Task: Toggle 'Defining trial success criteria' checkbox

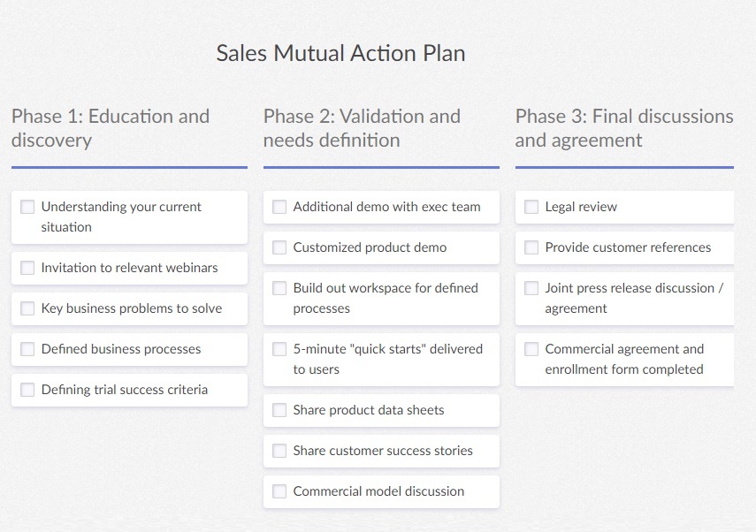Action: (27, 390)
